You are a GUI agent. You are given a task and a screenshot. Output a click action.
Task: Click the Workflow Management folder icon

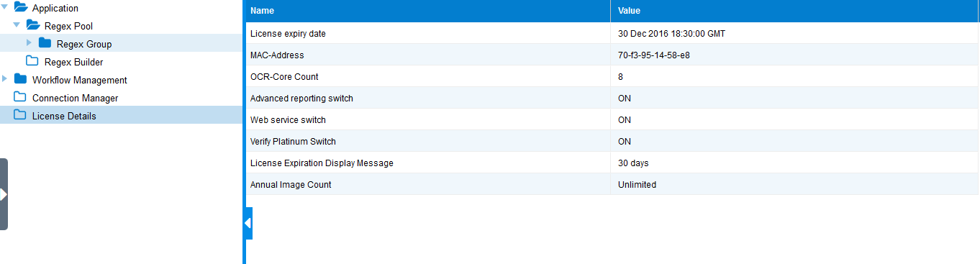(x=20, y=80)
